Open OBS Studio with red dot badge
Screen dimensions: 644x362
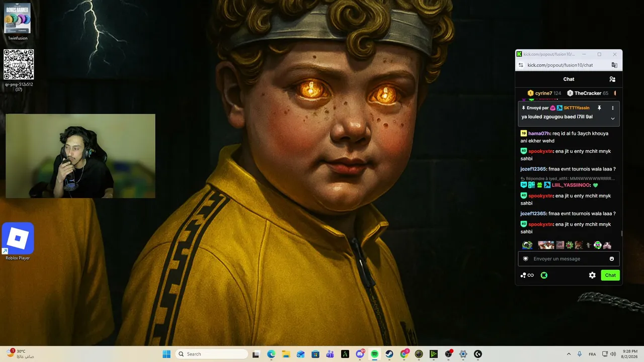coord(448,354)
